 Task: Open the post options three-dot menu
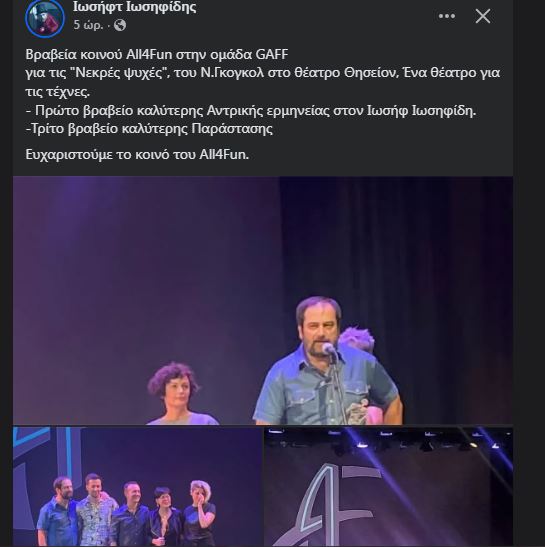click(447, 16)
